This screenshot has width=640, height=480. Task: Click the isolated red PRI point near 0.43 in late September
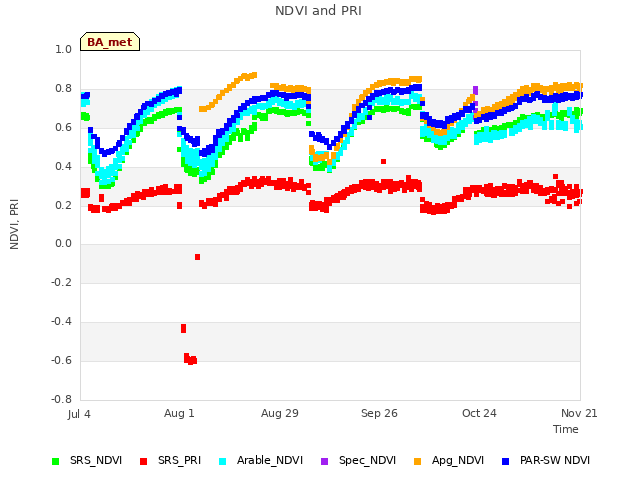(x=383, y=162)
